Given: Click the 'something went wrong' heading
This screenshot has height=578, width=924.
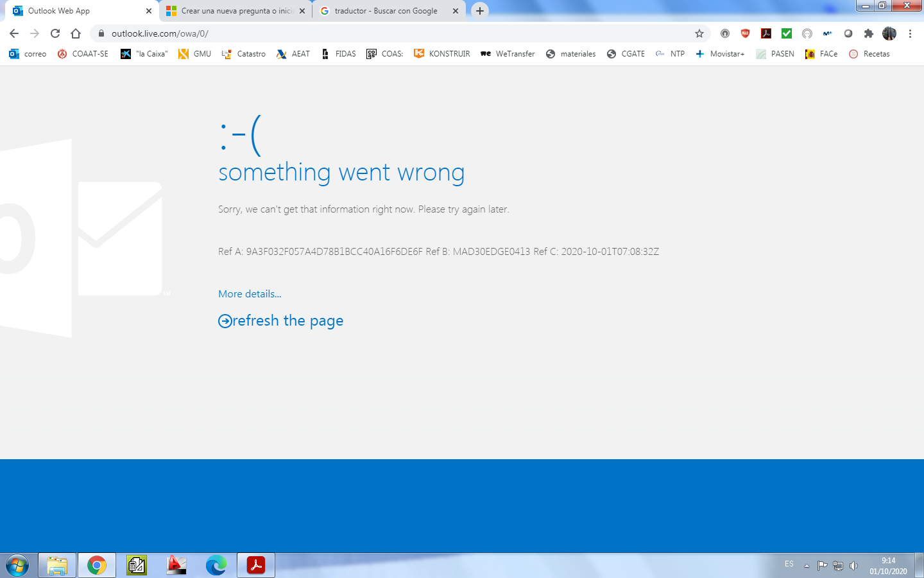Looking at the screenshot, I should 341,173.
